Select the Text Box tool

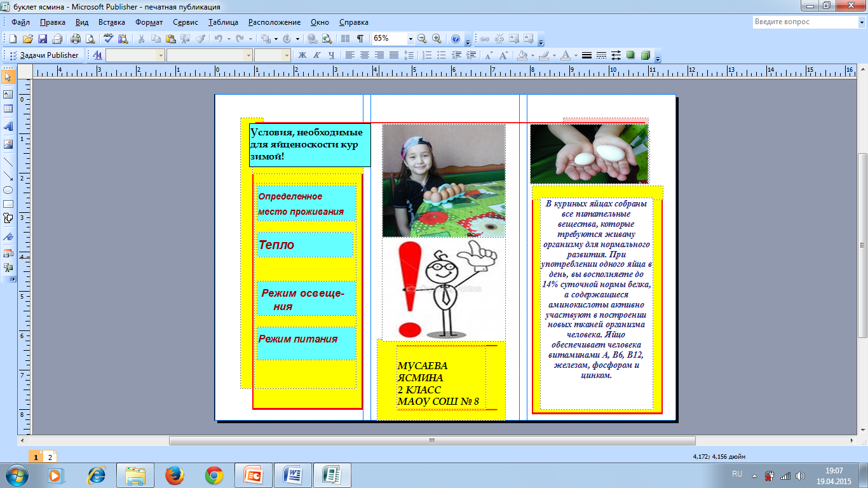(8, 94)
